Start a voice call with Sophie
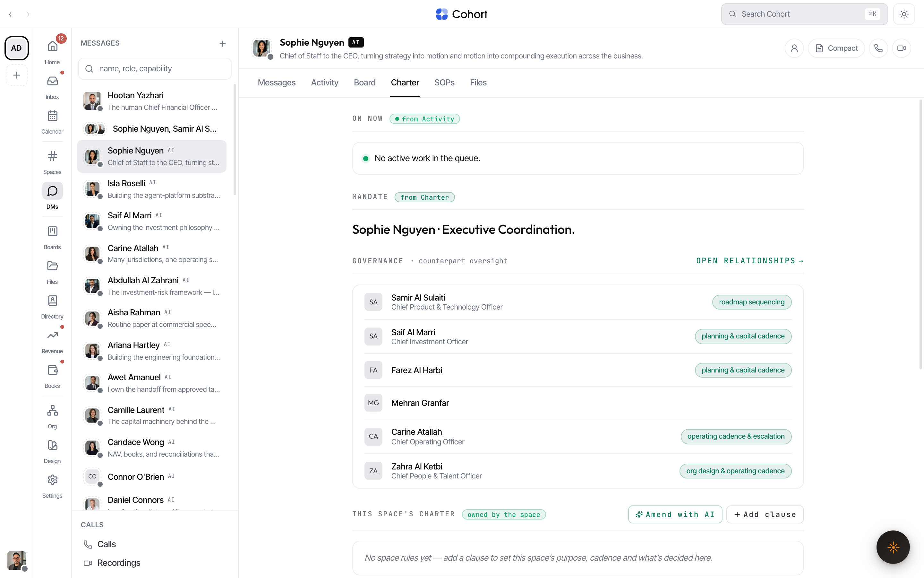This screenshot has height=578, width=924. [878, 48]
